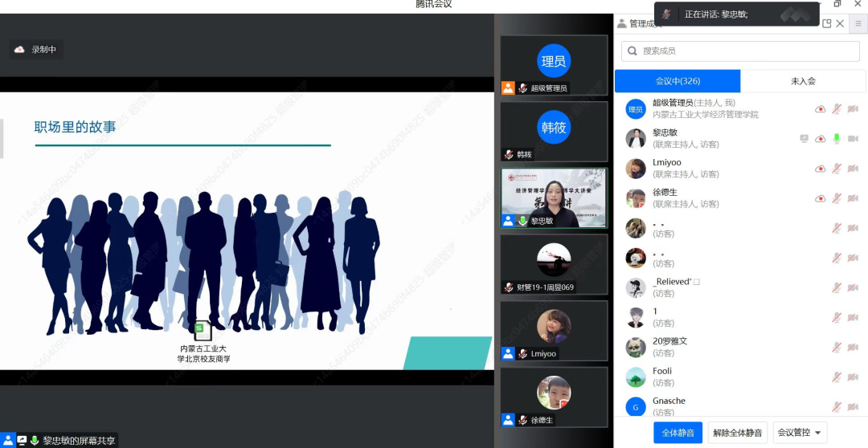Select the 会议中(326) tab
Screen dimensions: 868x448
pyautogui.click(x=678, y=81)
